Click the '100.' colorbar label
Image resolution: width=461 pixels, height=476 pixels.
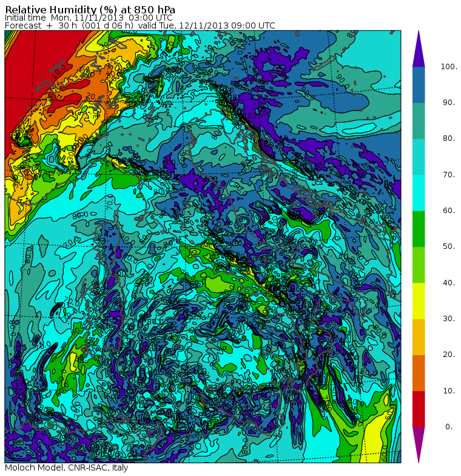(449, 67)
